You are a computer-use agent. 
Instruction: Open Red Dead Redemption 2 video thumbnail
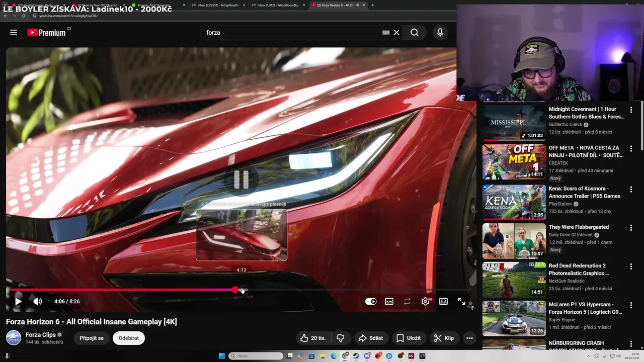click(x=514, y=279)
